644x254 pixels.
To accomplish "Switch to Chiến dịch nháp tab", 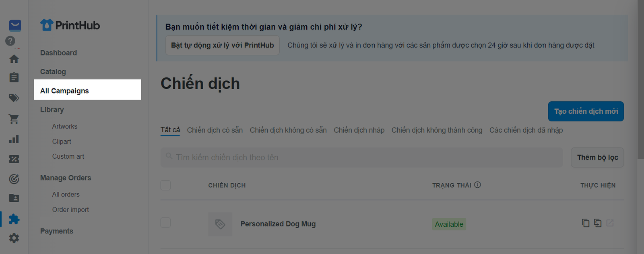I will pos(359,130).
